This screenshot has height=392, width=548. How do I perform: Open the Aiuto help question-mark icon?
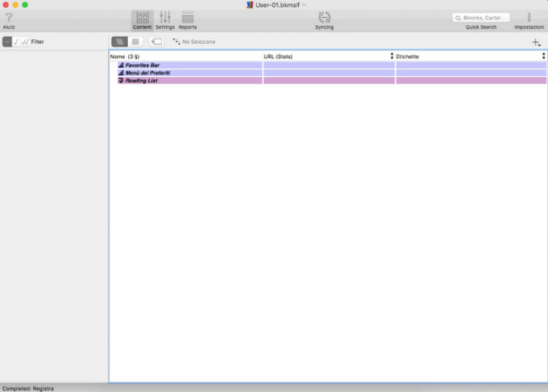9,17
